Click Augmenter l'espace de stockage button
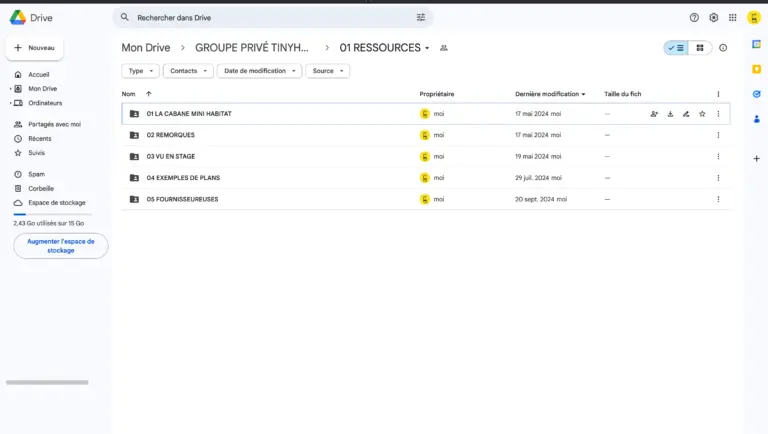The image size is (768, 434). [x=61, y=246]
